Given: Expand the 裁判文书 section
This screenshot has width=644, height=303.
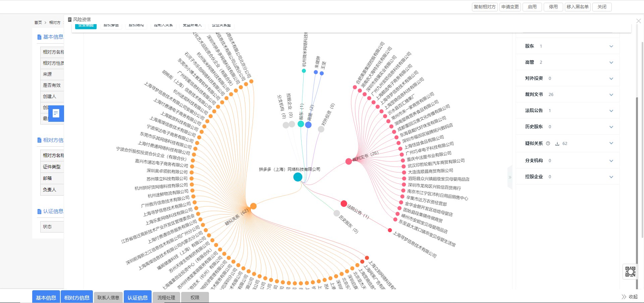Looking at the screenshot, I should (x=611, y=95).
